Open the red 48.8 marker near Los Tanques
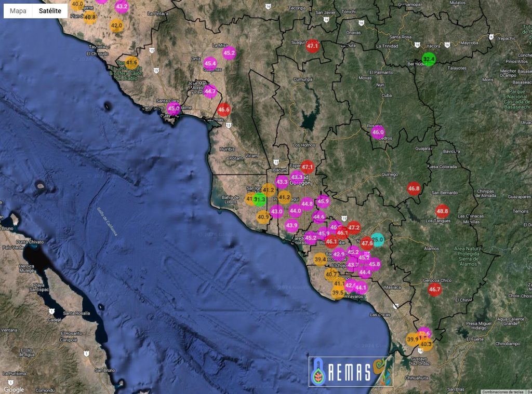This screenshot has height=394, width=532. pos(442,211)
